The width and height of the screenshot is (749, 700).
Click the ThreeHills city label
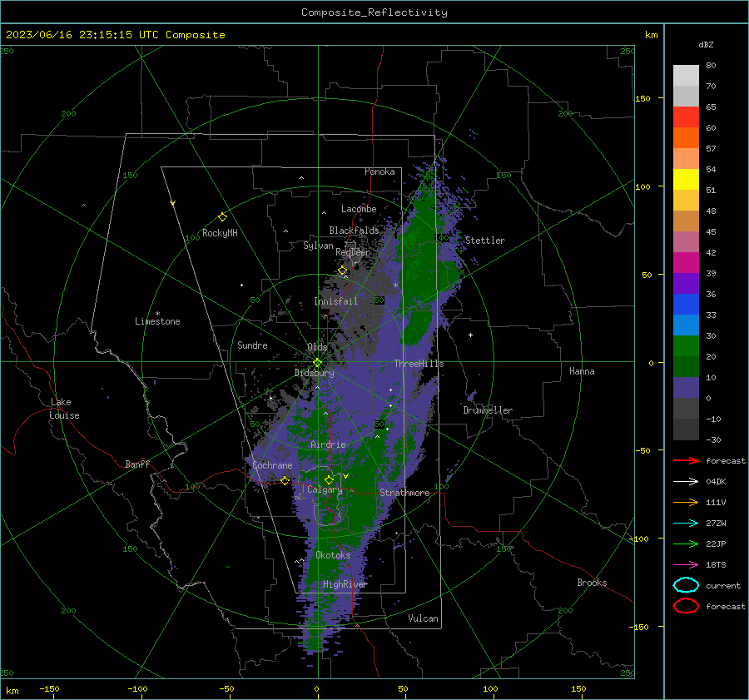[x=419, y=364]
